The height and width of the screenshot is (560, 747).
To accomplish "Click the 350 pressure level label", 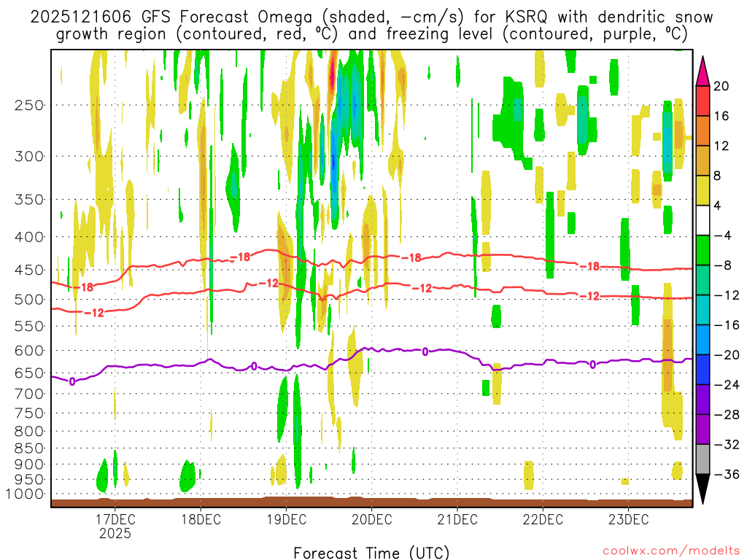I will 29,200.
